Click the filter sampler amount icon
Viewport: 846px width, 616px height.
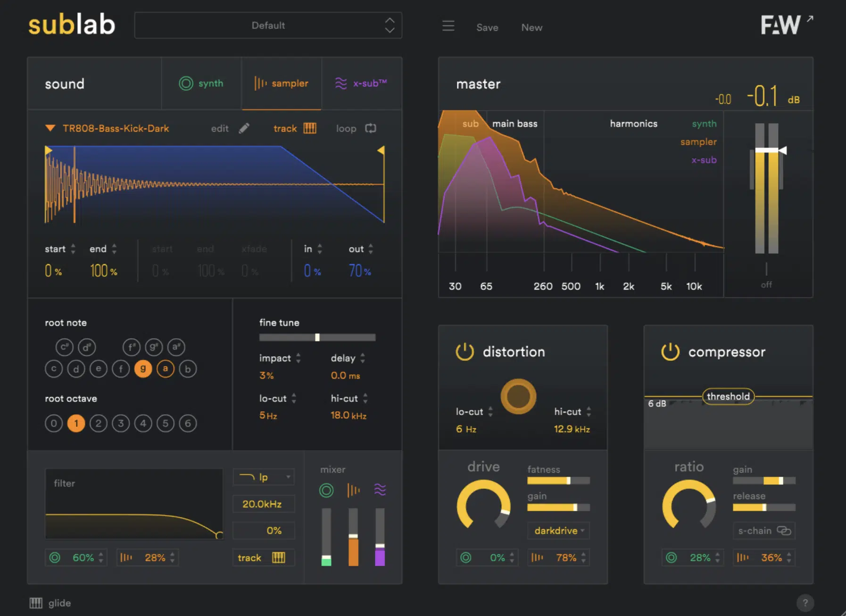tap(126, 558)
